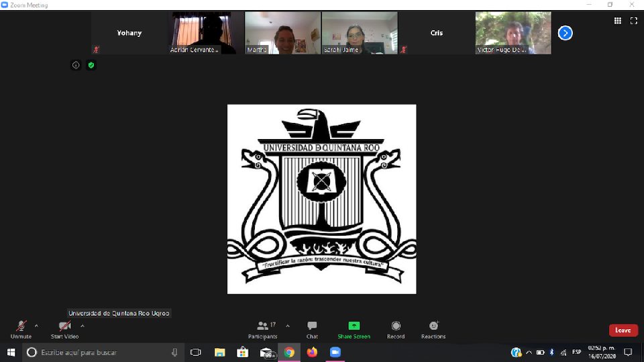Screen dimensions: 644x362
Task: Expand video options arrow next to Start Video
Action: coord(83,326)
